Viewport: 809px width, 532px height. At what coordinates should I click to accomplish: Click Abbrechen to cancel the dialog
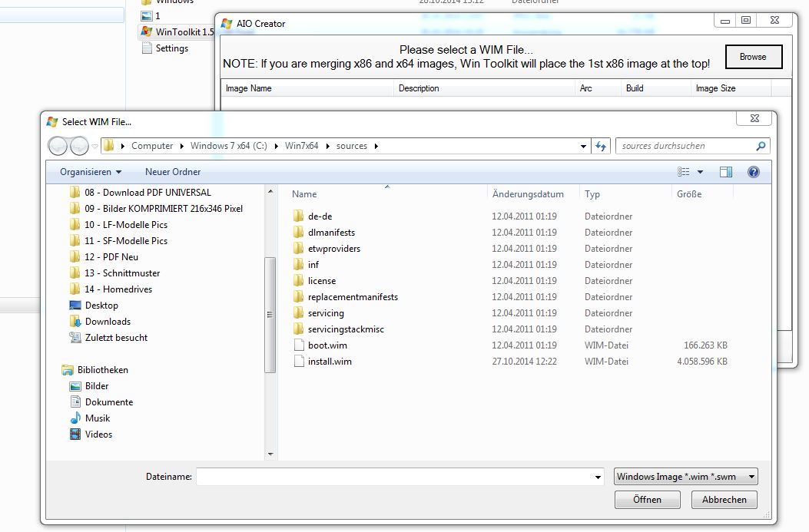click(724, 500)
